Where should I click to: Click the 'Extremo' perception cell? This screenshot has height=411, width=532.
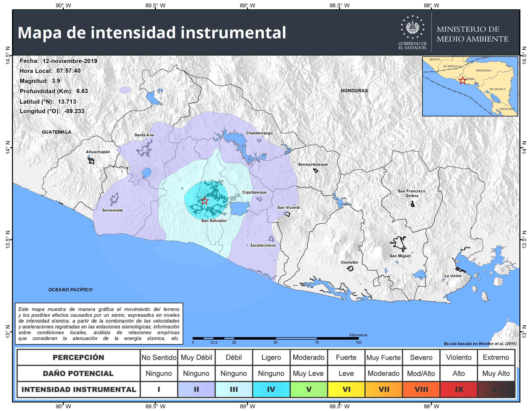[x=496, y=357]
